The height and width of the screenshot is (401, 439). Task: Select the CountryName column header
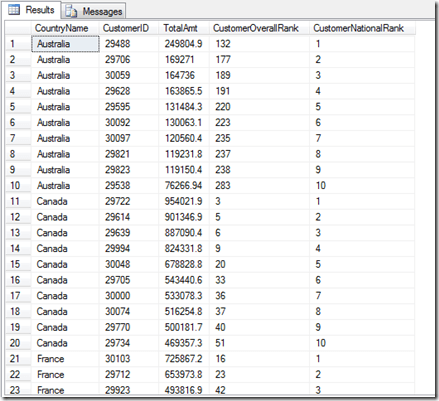point(65,28)
